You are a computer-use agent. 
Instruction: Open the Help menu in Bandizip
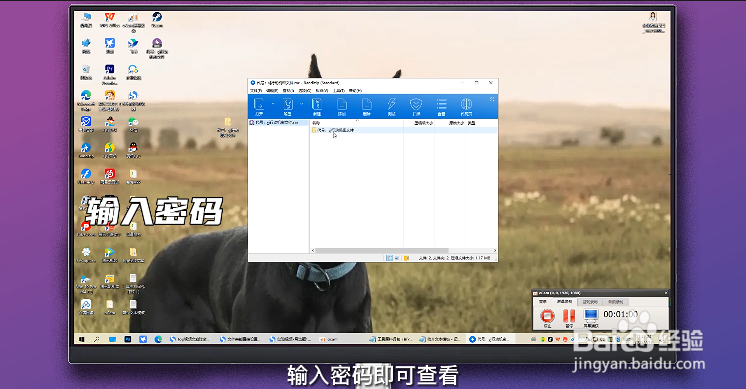[355, 90]
